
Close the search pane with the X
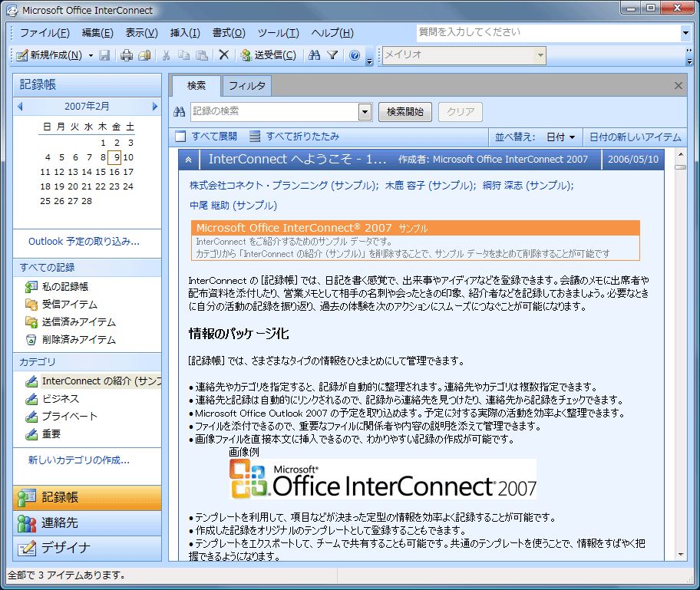coord(679,85)
